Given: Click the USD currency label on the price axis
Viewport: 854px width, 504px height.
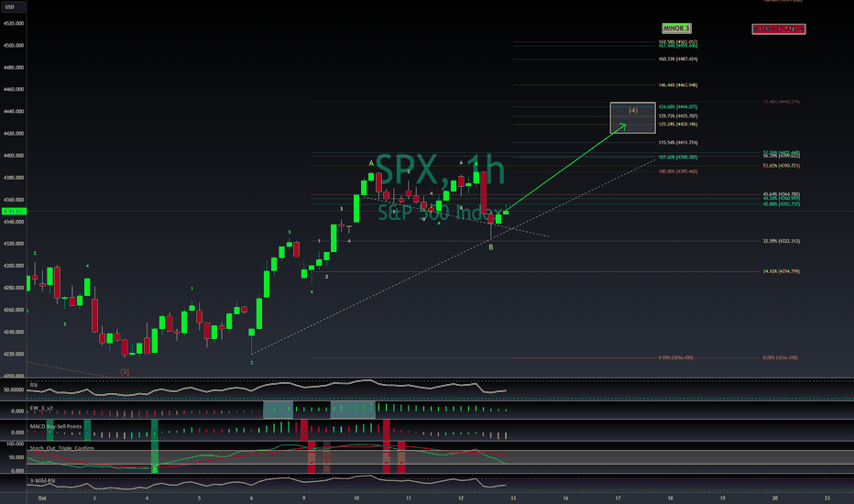Looking at the screenshot, I should click(10, 7).
